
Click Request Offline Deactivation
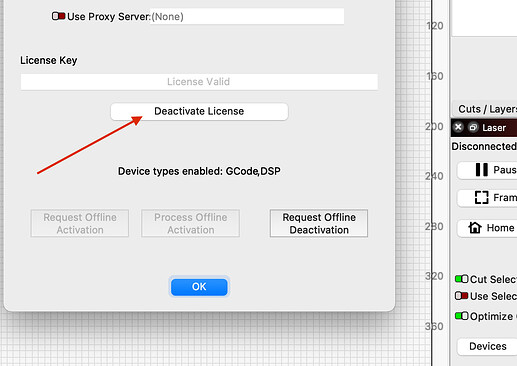click(x=319, y=223)
